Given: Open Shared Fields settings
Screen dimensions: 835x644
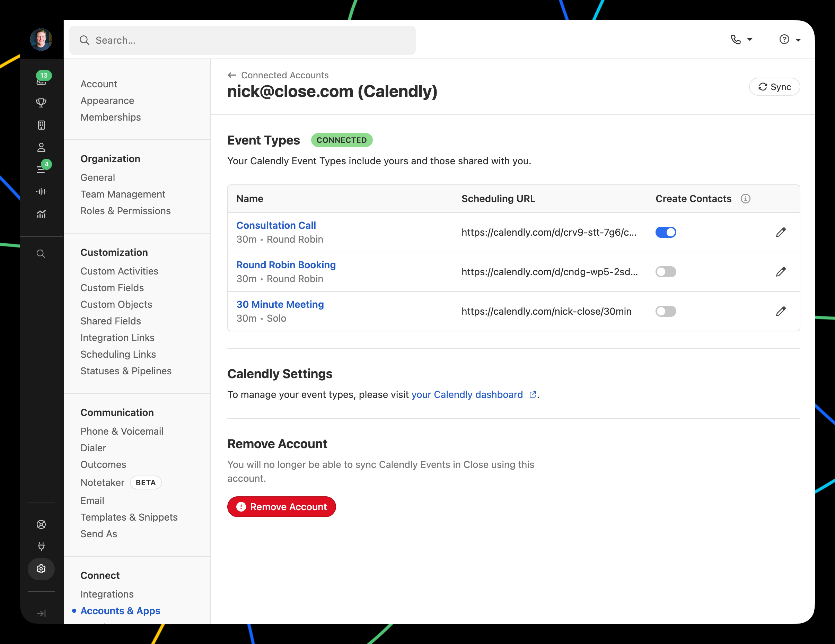Looking at the screenshot, I should (111, 321).
